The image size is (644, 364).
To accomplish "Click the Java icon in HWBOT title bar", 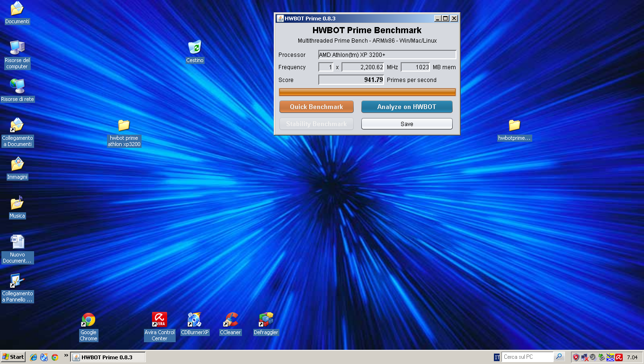I will click(280, 18).
